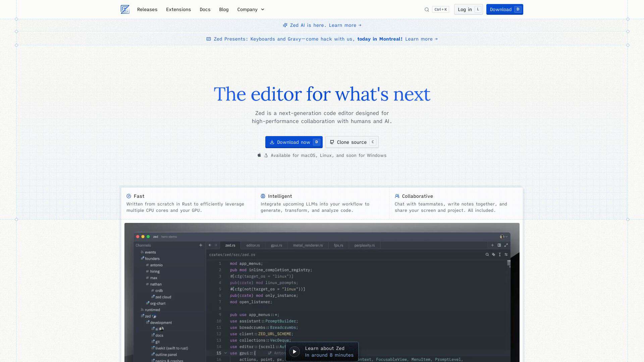Click the text cursor icon in the editor toolbar
644x362 pixels.
coord(500,254)
